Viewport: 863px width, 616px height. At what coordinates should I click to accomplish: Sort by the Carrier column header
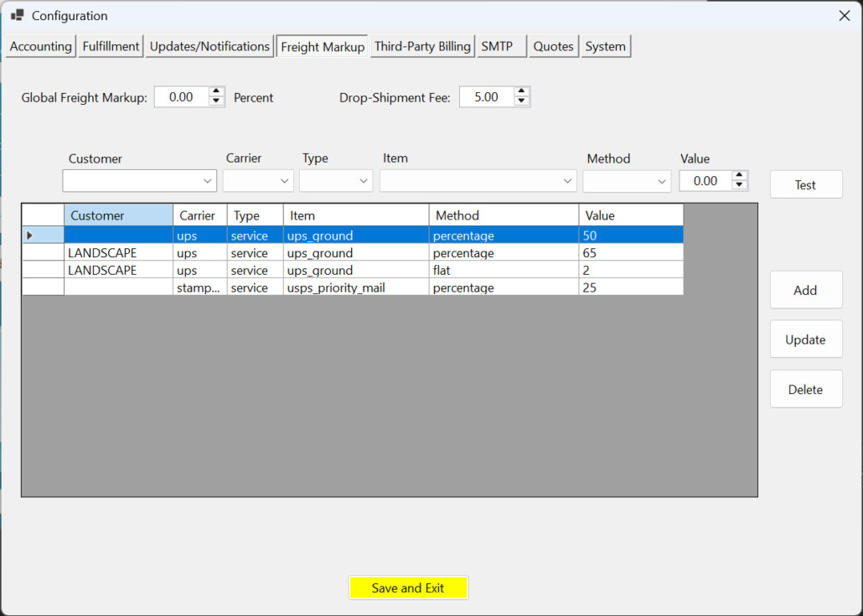click(200, 215)
